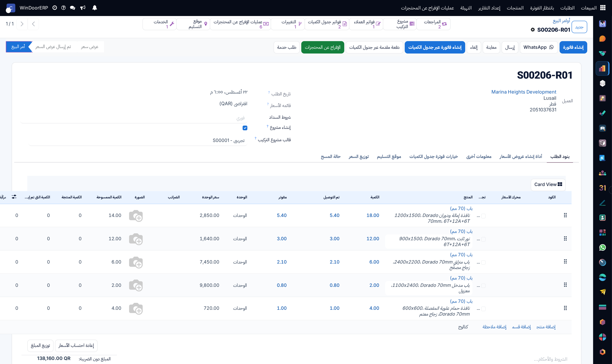Switch to حالة المسح tab
612x364 pixels.
click(x=330, y=157)
